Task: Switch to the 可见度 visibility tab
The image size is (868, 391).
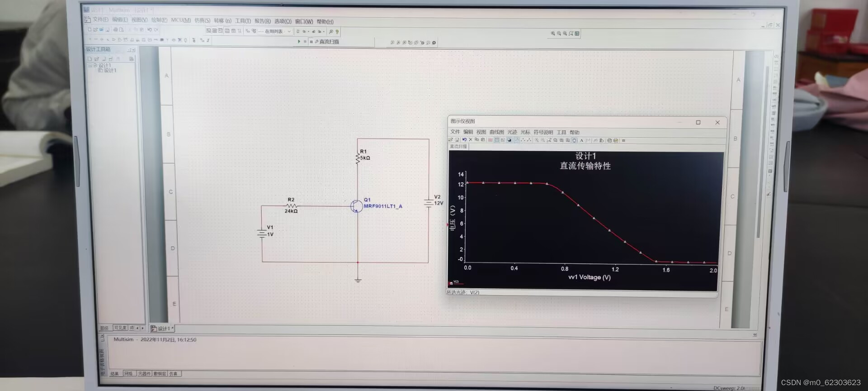Action: [120, 328]
